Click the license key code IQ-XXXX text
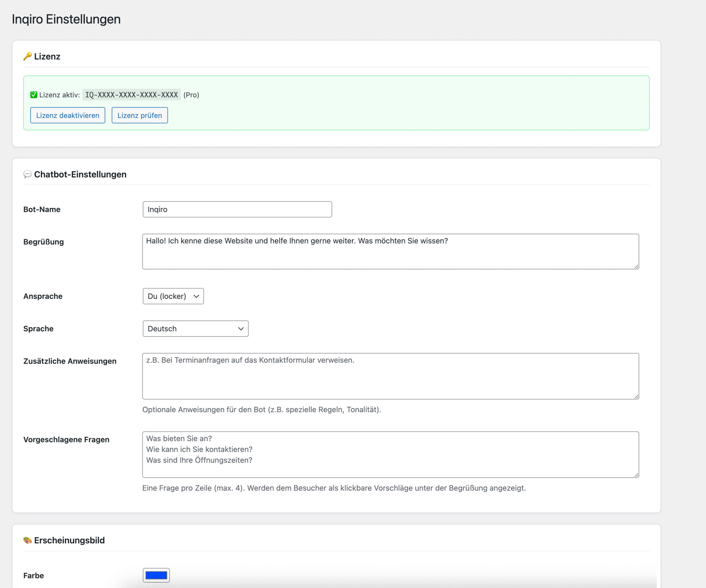This screenshot has height=588, width=706. [132, 95]
